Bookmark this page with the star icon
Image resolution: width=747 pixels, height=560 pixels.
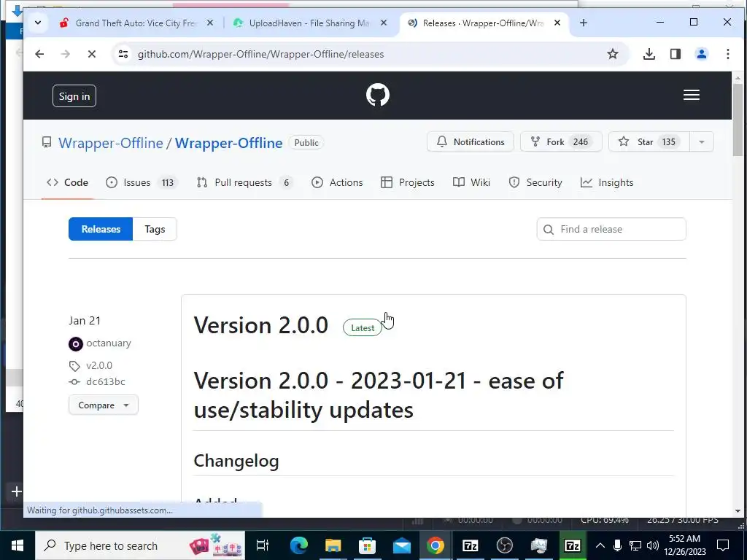coord(613,54)
